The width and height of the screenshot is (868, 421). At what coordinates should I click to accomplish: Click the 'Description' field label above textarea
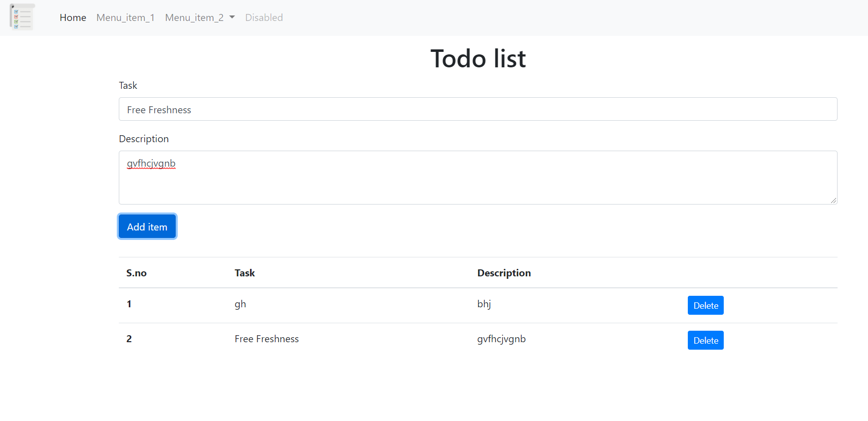144,139
